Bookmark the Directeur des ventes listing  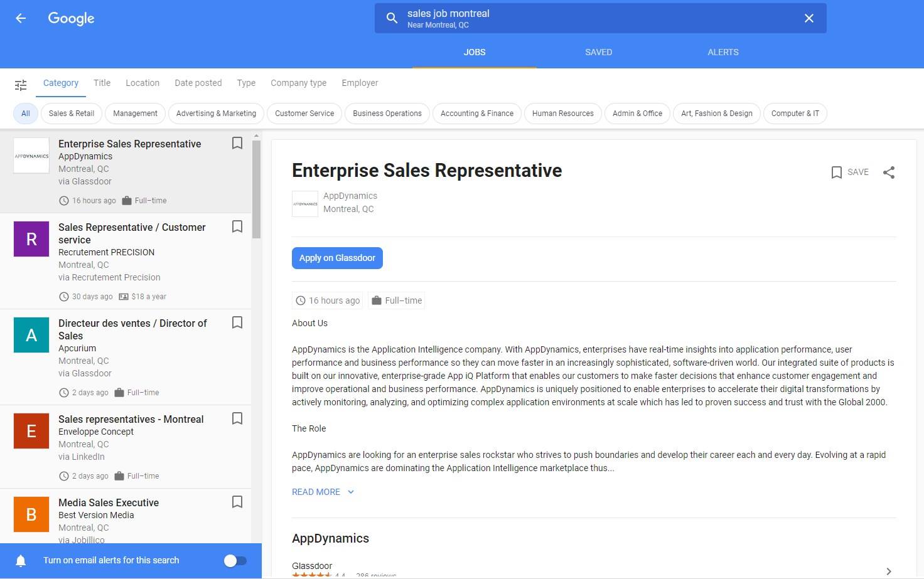[237, 322]
